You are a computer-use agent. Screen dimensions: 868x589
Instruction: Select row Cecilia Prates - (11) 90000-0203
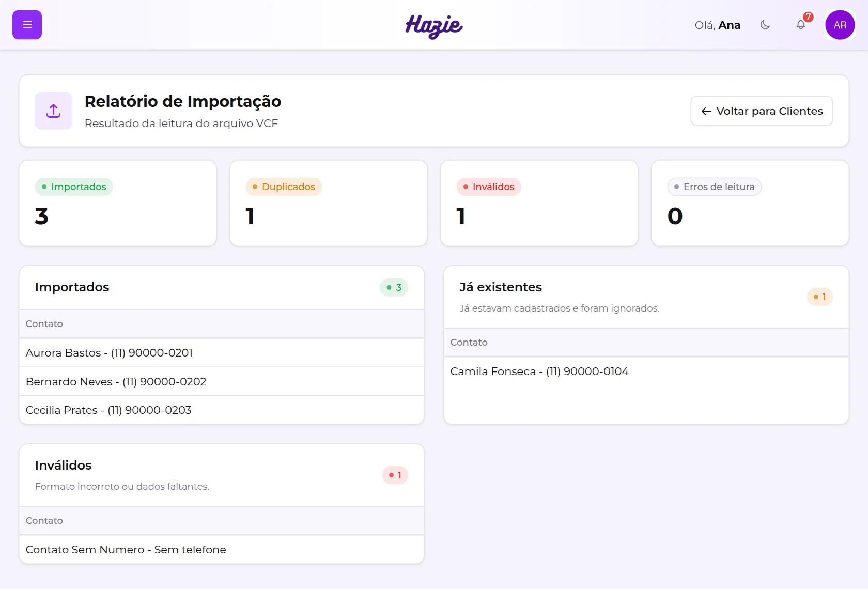pos(222,410)
